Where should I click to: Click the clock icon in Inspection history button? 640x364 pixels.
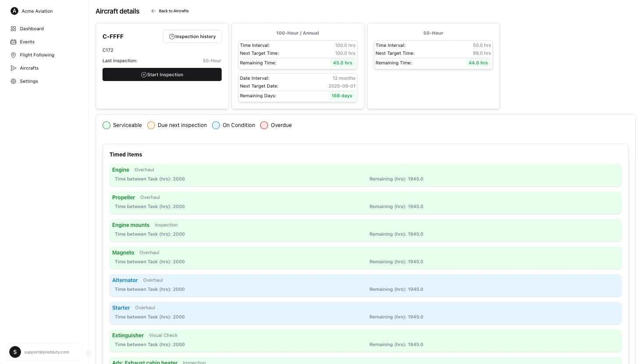[x=172, y=37]
